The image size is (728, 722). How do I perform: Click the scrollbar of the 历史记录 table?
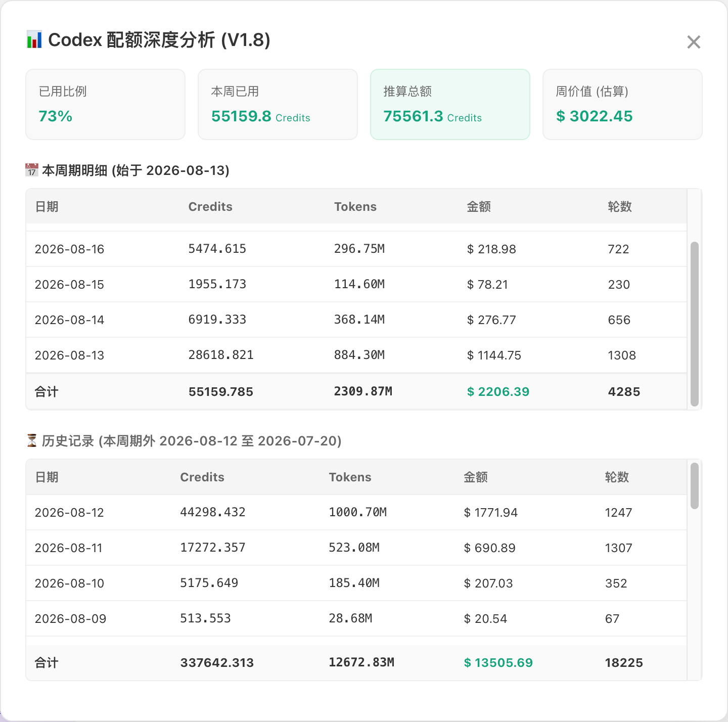[x=695, y=485]
